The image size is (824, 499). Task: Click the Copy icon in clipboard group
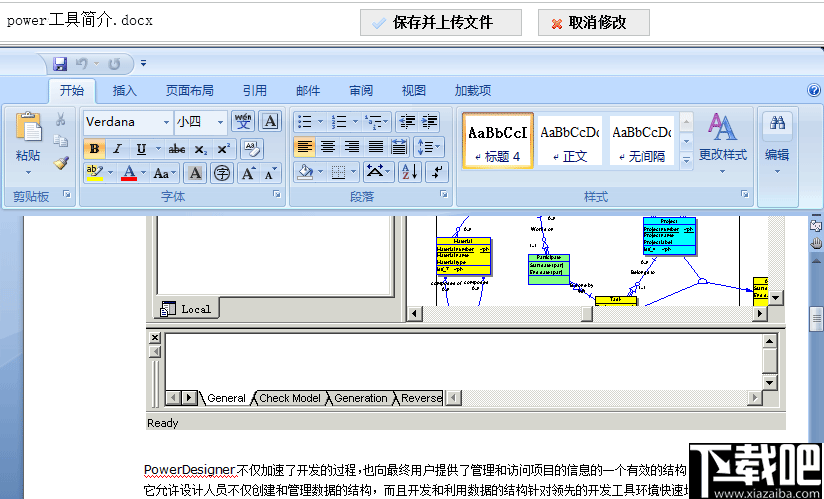(60, 141)
